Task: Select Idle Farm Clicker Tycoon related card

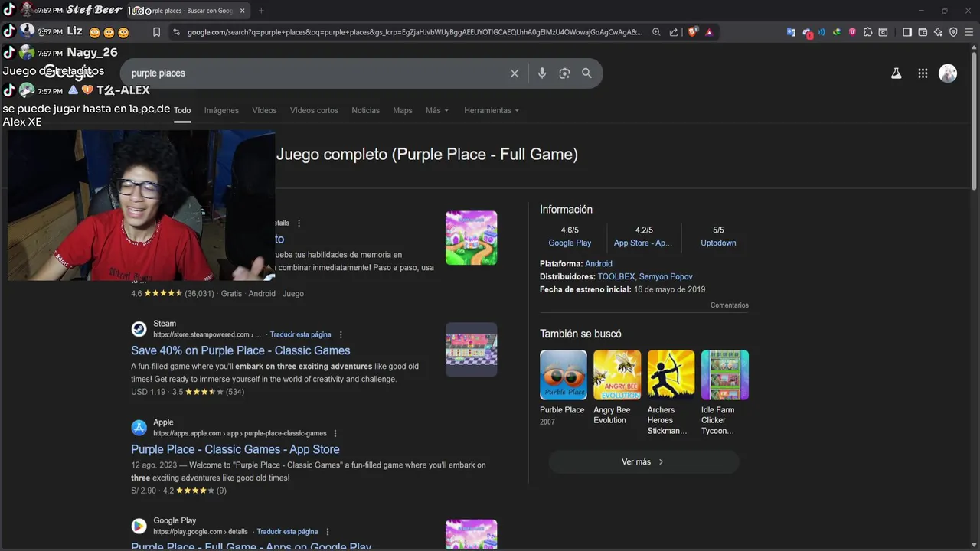Action: (724, 393)
